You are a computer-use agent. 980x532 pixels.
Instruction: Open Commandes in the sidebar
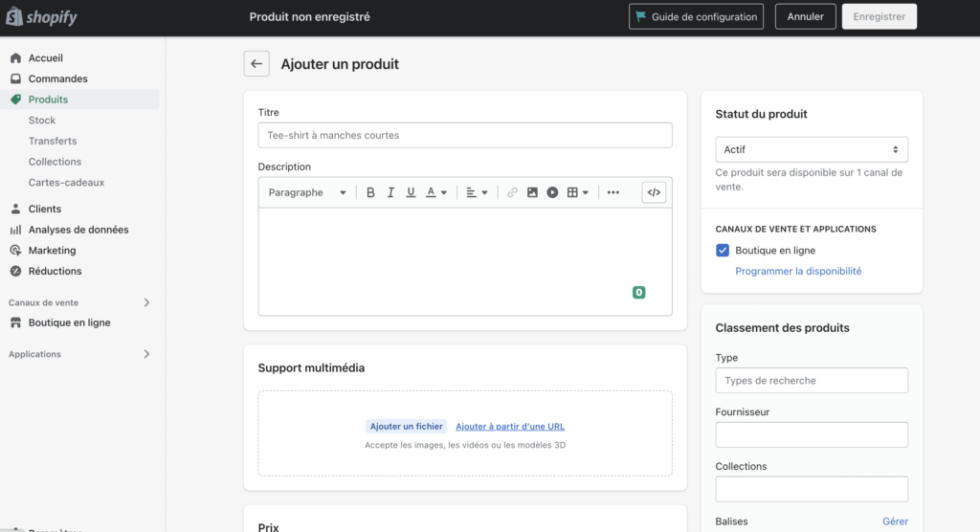(57, 78)
